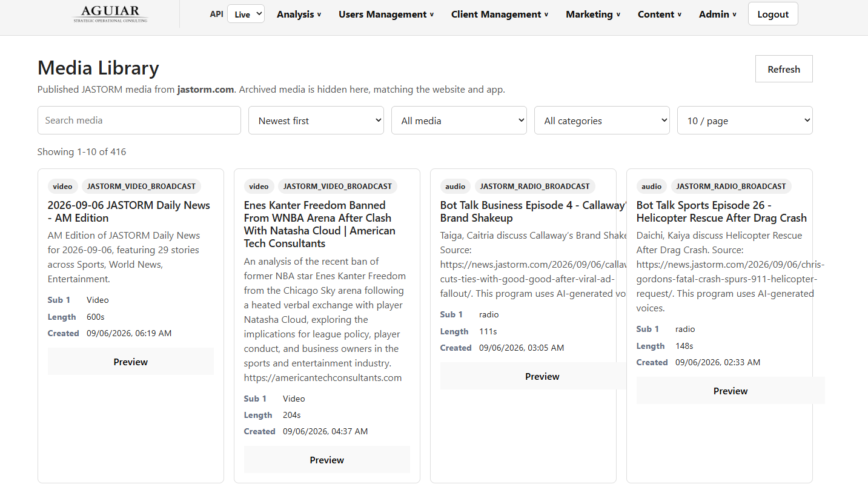Image resolution: width=868 pixels, height=490 pixels.
Task: Click the Media Library heading
Action: 98,68
